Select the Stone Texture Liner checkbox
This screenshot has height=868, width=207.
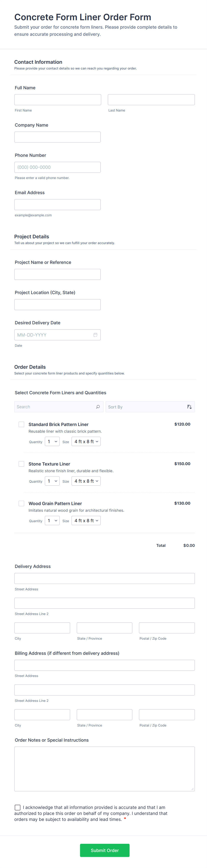(21, 464)
